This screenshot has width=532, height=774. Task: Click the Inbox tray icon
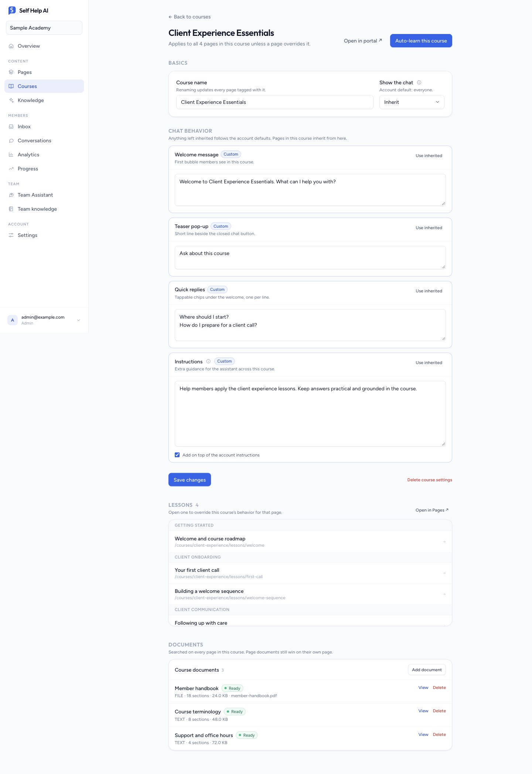coord(11,127)
